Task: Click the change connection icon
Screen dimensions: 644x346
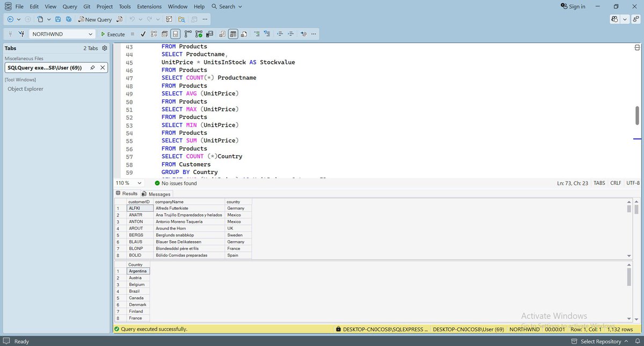Action: tap(21, 34)
